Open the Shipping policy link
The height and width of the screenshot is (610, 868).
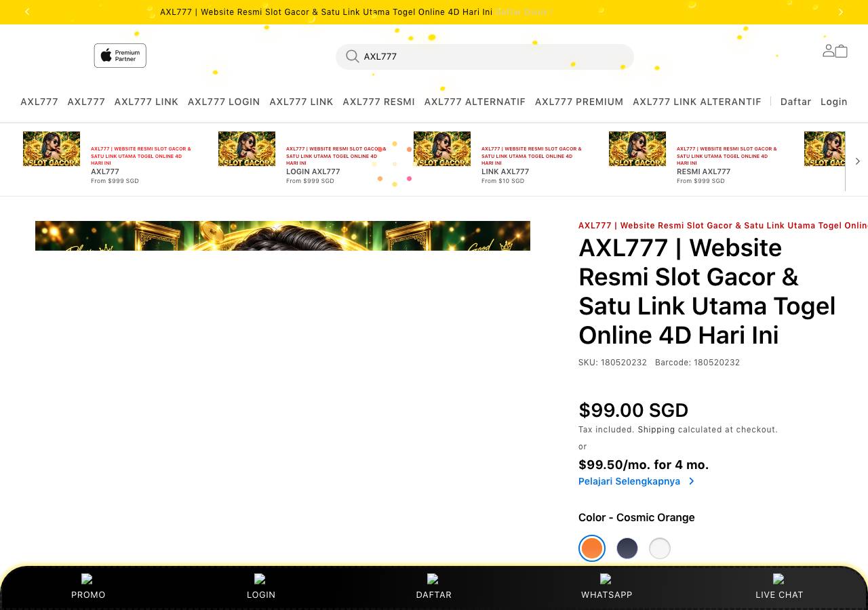tap(656, 430)
